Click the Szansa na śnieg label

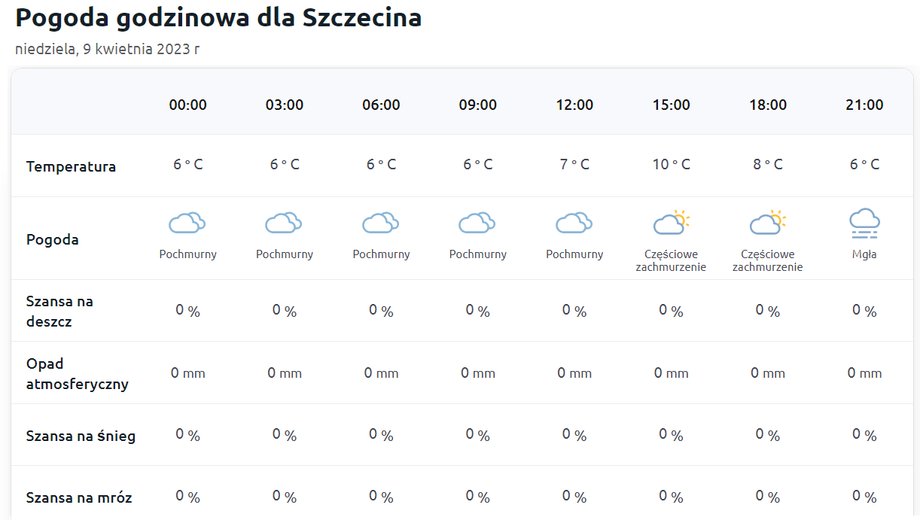pyautogui.click(x=81, y=436)
